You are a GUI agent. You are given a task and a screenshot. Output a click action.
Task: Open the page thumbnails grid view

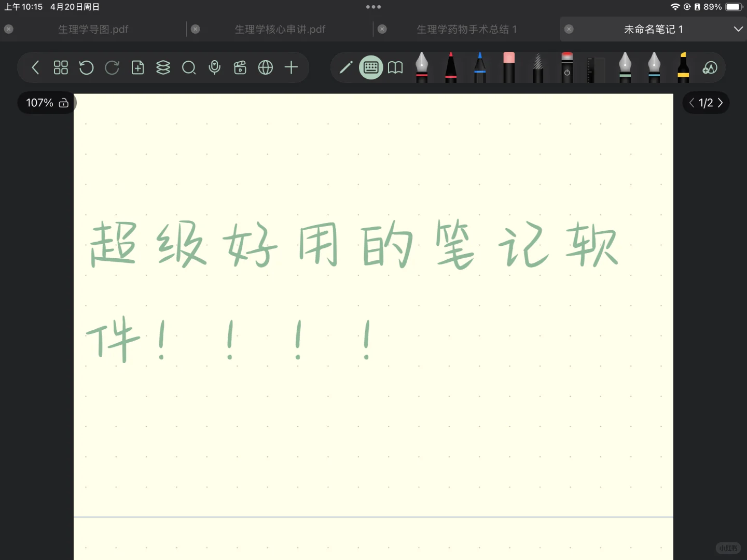[x=61, y=67]
